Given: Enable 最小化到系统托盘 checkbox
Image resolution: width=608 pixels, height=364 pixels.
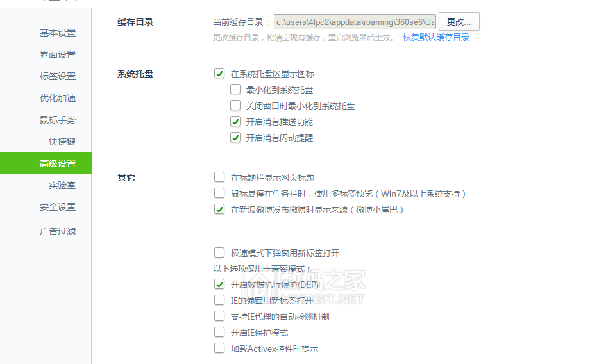Looking at the screenshot, I should (235, 89).
